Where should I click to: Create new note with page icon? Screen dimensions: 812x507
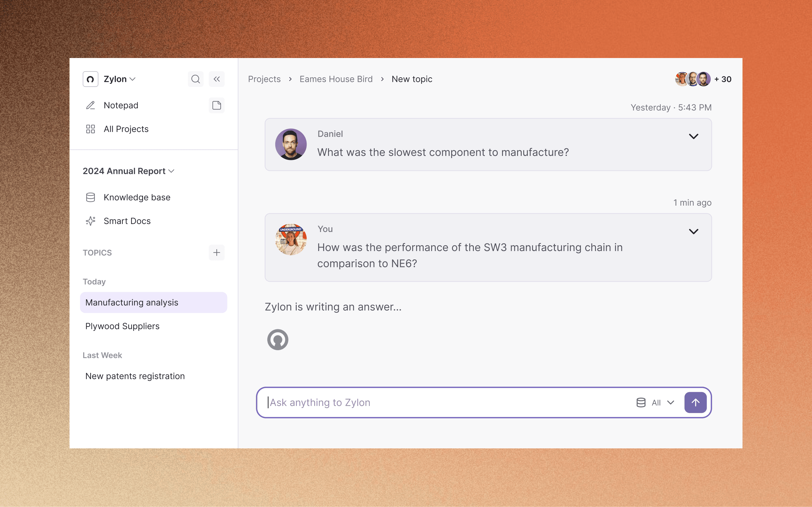click(217, 105)
